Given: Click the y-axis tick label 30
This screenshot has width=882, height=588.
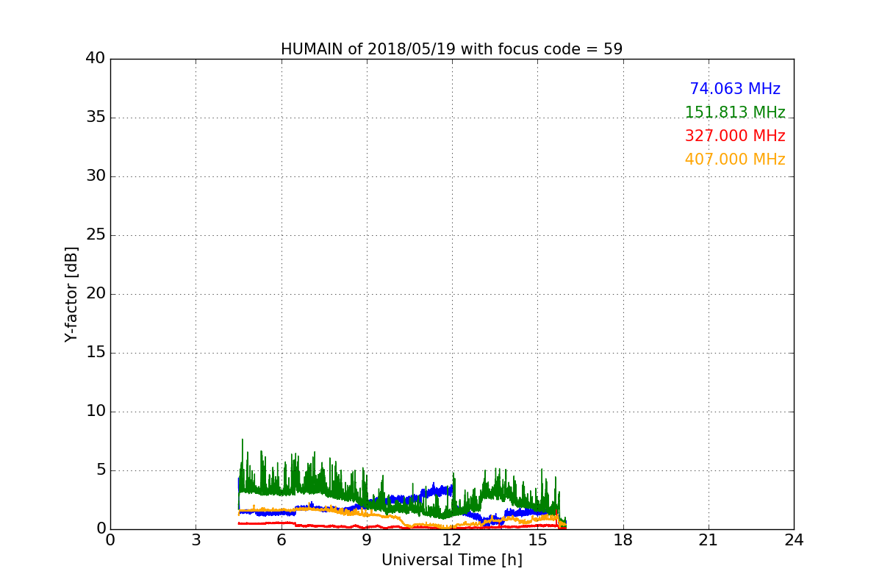Looking at the screenshot, I should tap(96, 176).
